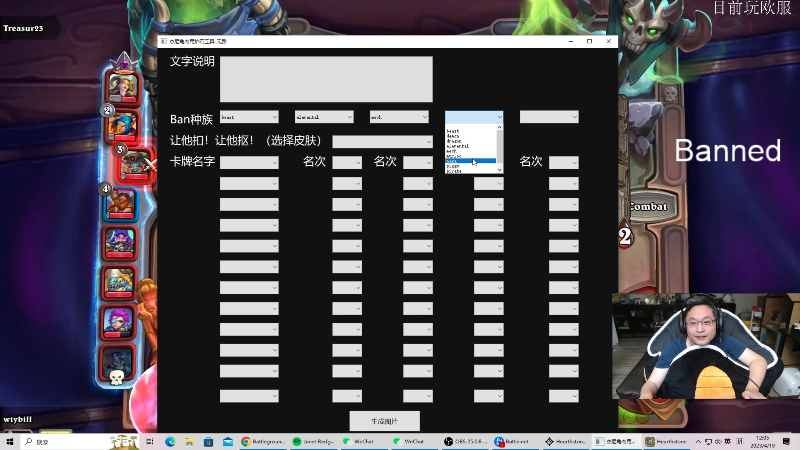Choose dragon in the open list
This screenshot has height=450, width=800.
point(470,141)
